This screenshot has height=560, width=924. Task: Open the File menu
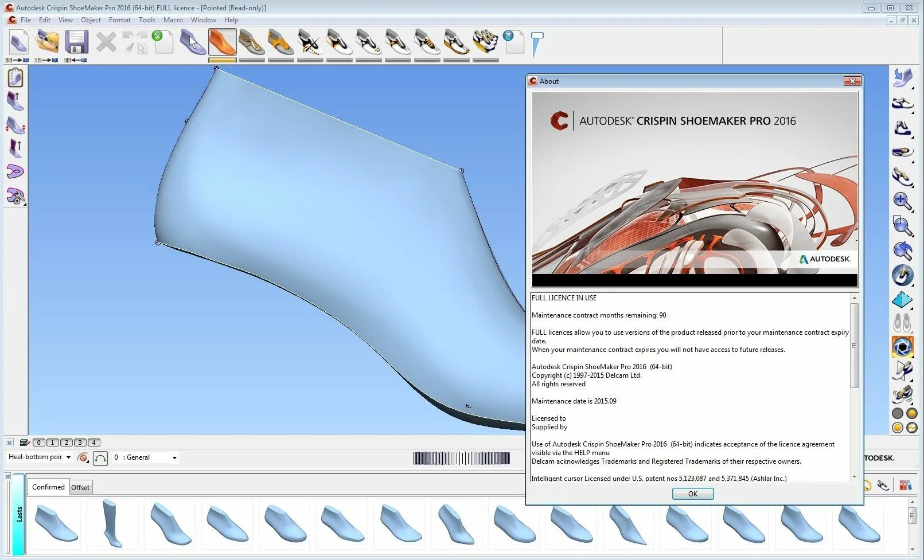[x=26, y=19]
